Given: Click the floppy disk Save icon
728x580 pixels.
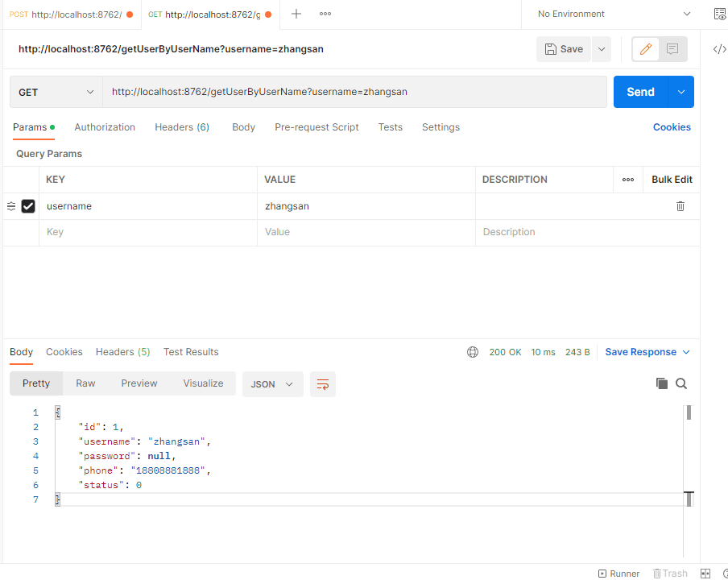Looking at the screenshot, I should [x=551, y=49].
